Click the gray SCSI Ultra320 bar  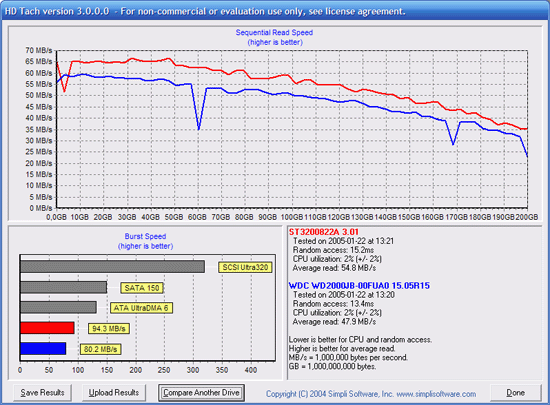pos(112,266)
